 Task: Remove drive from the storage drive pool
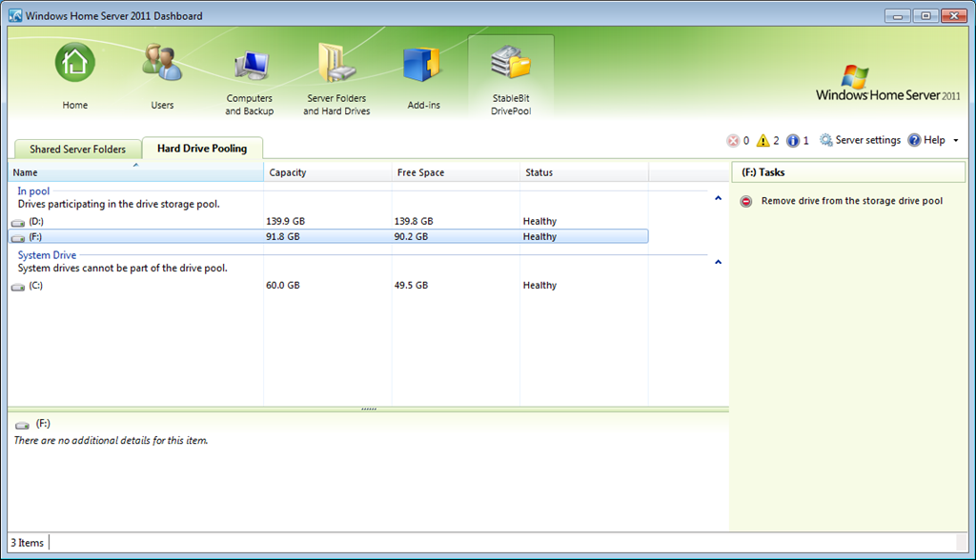click(851, 201)
